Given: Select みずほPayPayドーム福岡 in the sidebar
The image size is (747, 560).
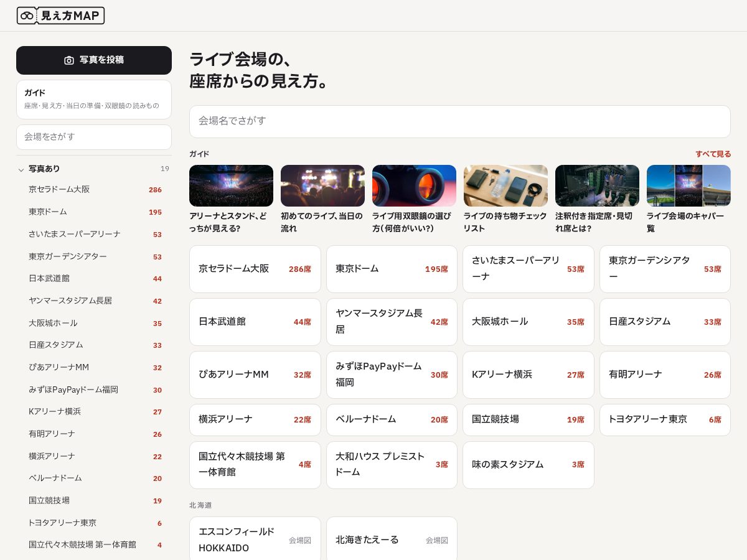Looking at the screenshot, I should coord(94,390).
